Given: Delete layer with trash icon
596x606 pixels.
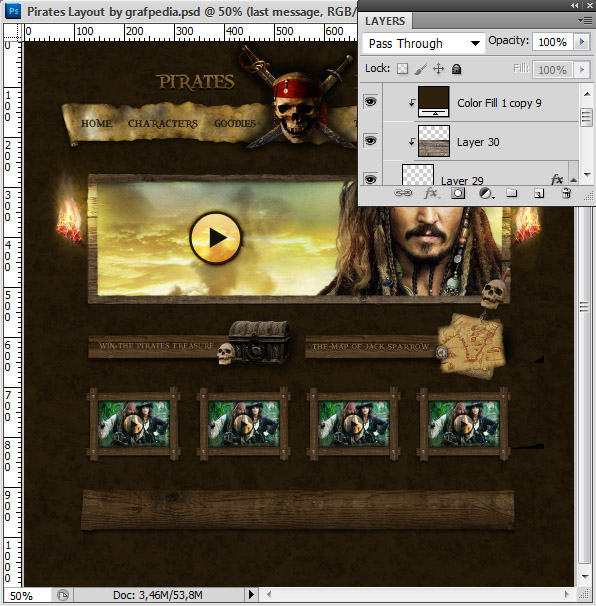Looking at the screenshot, I should coord(566,193).
